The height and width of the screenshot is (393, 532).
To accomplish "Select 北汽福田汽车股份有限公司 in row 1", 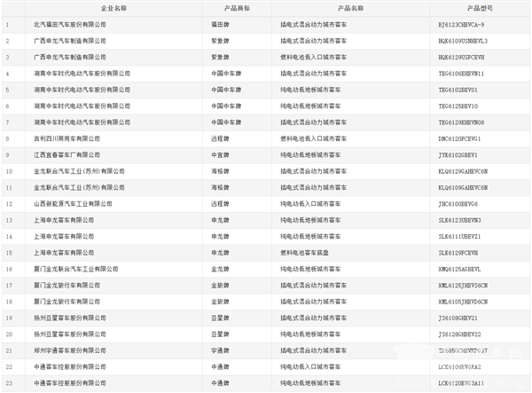I will click(x=68, y=24).
